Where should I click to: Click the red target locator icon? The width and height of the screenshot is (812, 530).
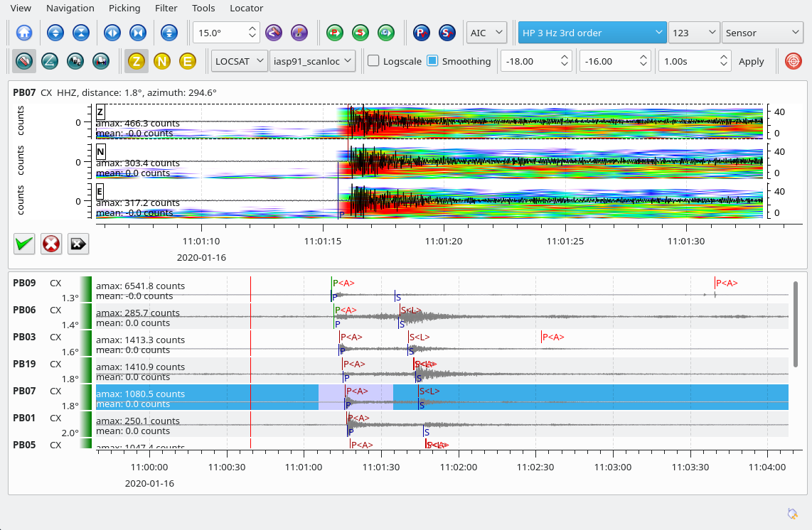[793, 61]
